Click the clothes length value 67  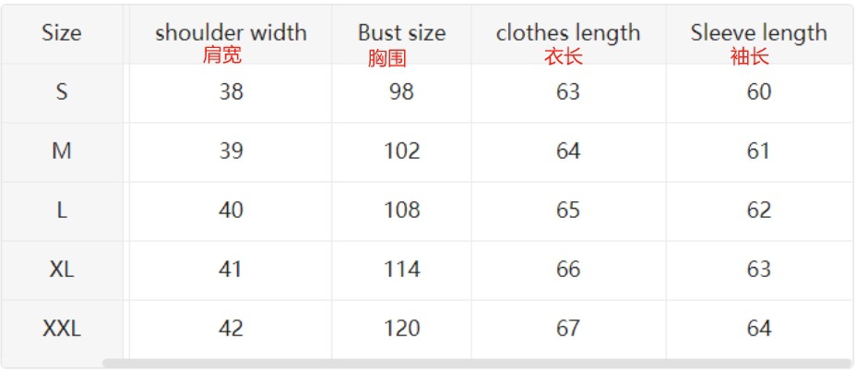[x=568, y=329]
